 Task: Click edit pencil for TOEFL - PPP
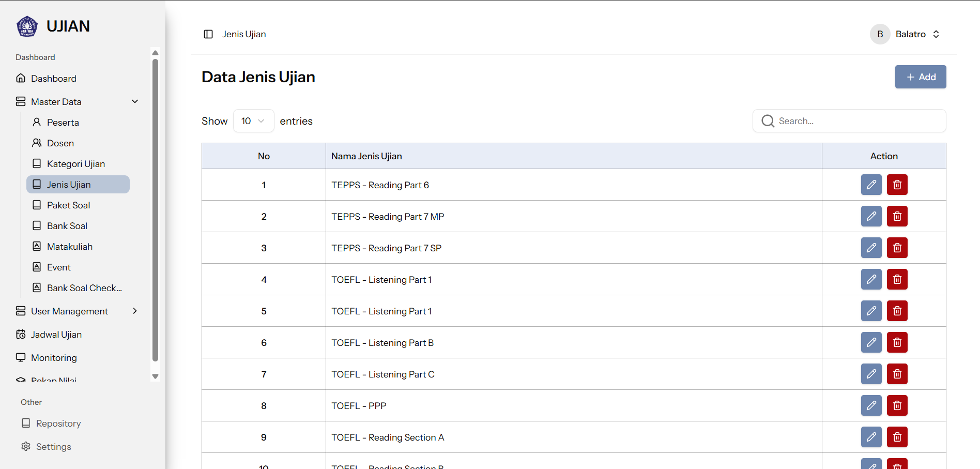tap(871, 405)
